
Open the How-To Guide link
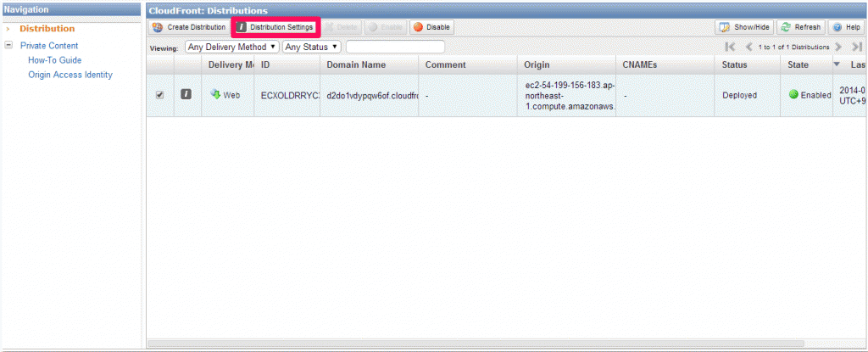55,60
